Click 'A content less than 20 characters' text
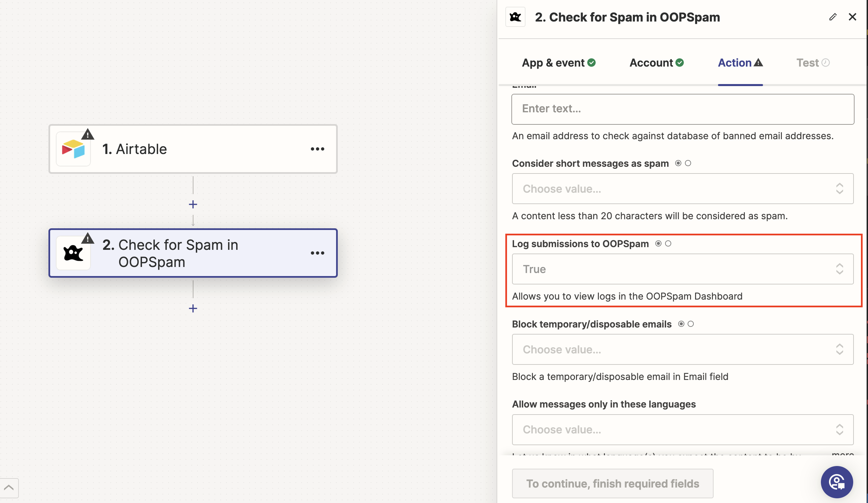This screenshot has width=868, height=503. [x=650, y=216]
